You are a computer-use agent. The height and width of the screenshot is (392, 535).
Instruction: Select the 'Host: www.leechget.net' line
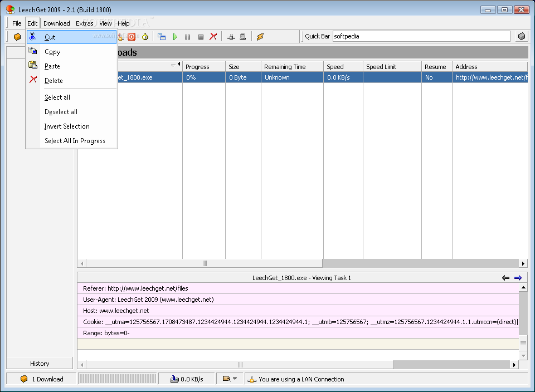[298, 311]
